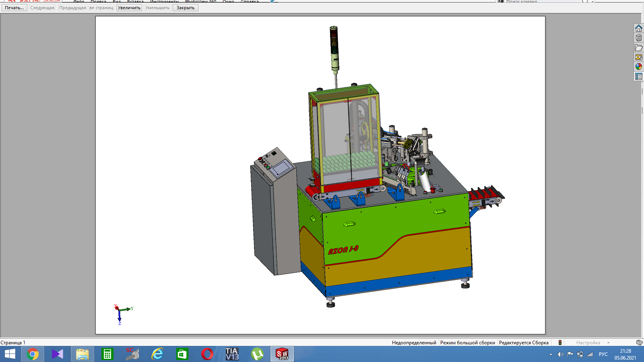644x362 pixels.
Task: Switch to SolidWorks 2017 taskbar button
Action: pyautogui.click(x=282, y=354)
